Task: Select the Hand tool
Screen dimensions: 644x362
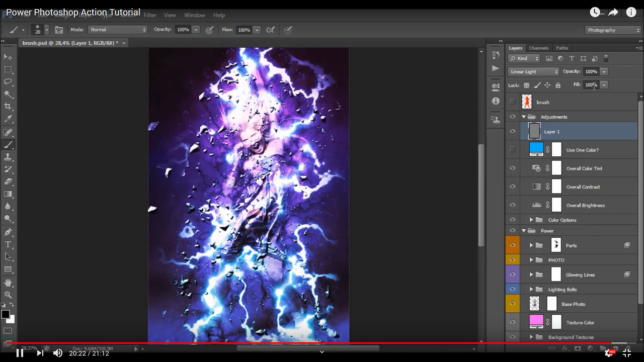Action: (8, 283)
